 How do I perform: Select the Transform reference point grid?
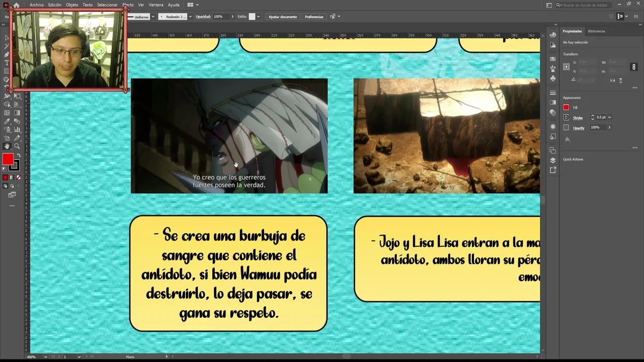click(x=567, y=66)
